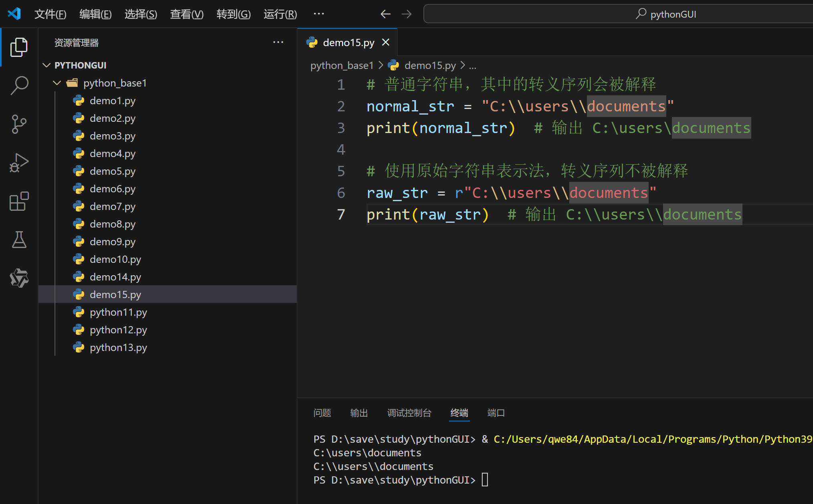Close the demo15.py editor tab
813x504 pixels.
tap(386, 42)
